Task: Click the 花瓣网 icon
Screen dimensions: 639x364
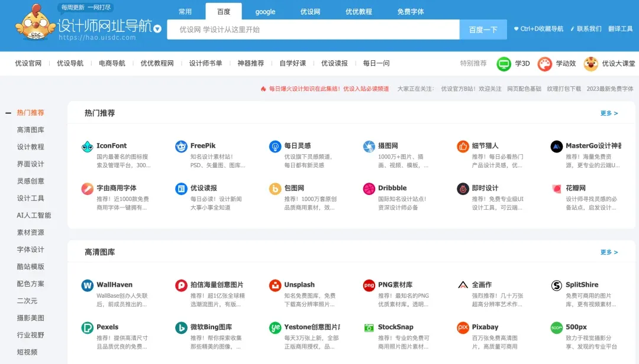Action: pyautogui.click(x=556, y=188)
